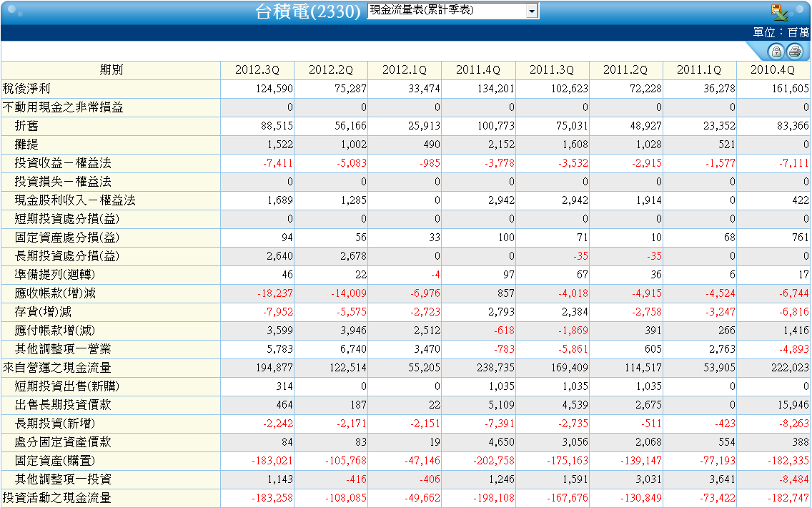
Task: Click the 攤提 row label
Action: click(26, 145)
